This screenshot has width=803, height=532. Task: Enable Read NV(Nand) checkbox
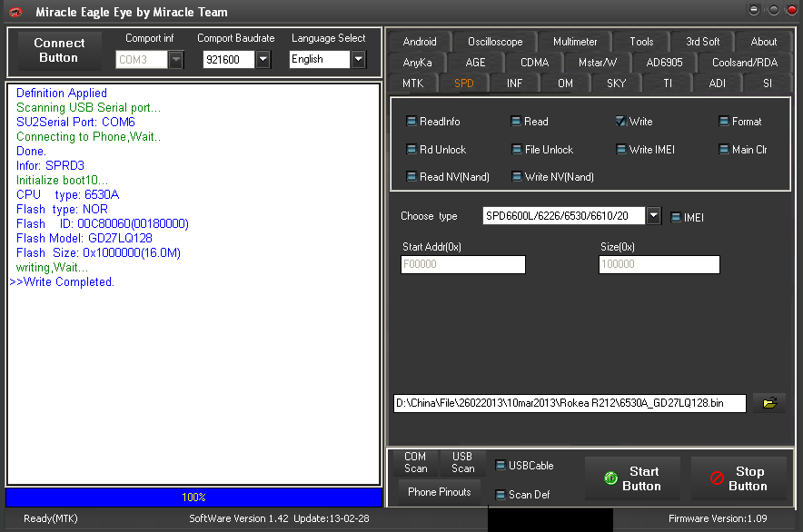click(x=411, y=177)
